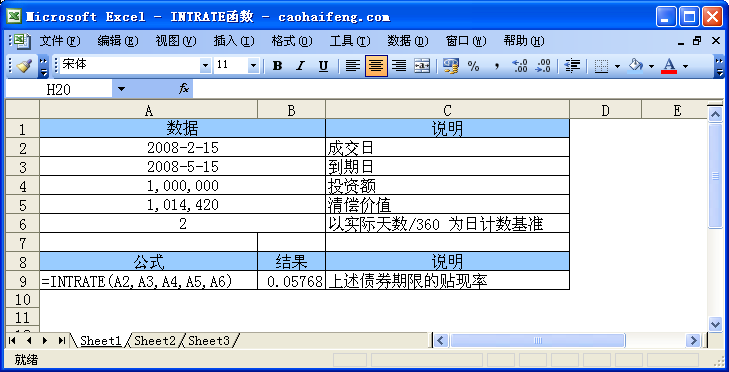Viewport: 729px width, 372px height.
Task: Click Increase Decimal icon
Action: click(x=519, y=66)
